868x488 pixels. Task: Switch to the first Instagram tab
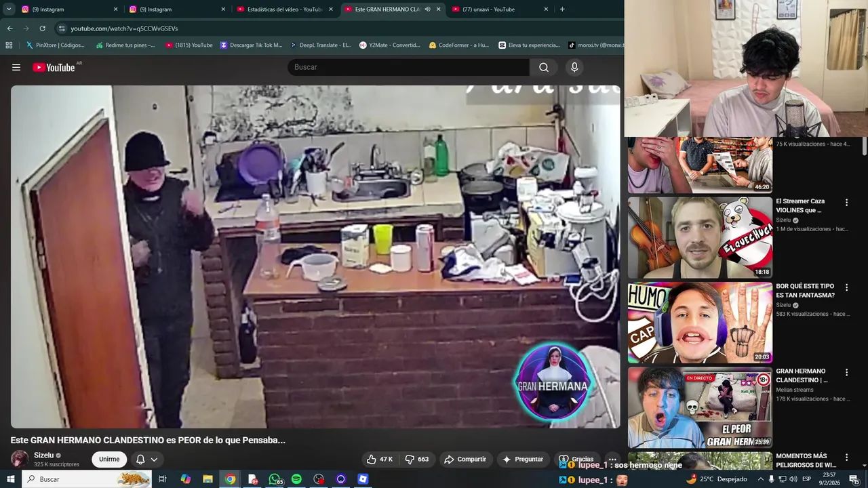click(x=70, y=9)
